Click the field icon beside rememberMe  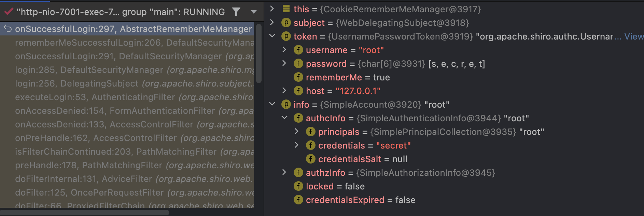click(298, 77)
